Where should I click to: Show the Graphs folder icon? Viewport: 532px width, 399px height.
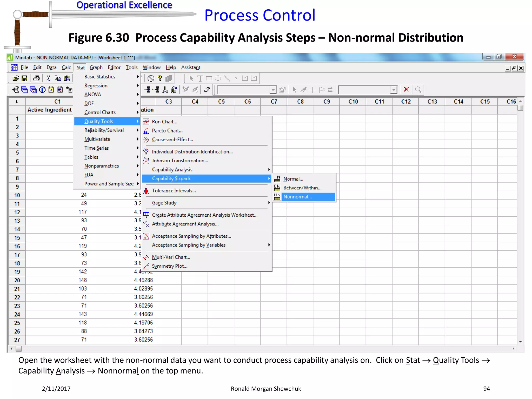(x=33, y=90)
